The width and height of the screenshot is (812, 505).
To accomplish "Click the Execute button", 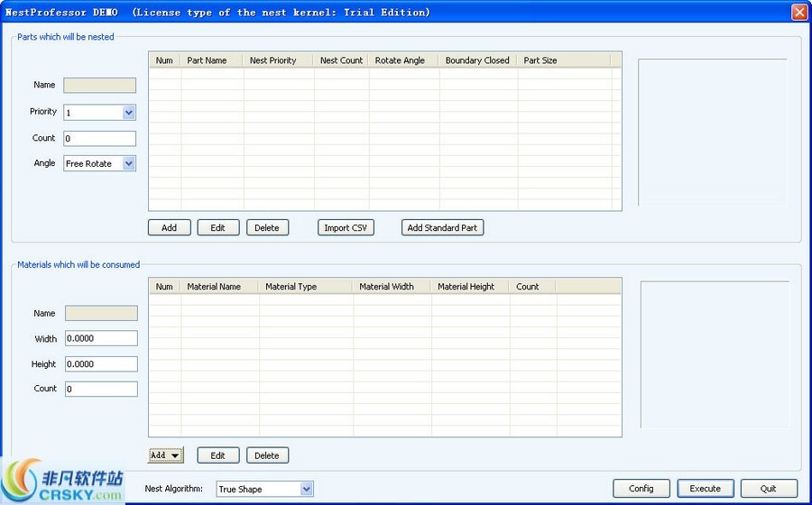I will [706, 489].
